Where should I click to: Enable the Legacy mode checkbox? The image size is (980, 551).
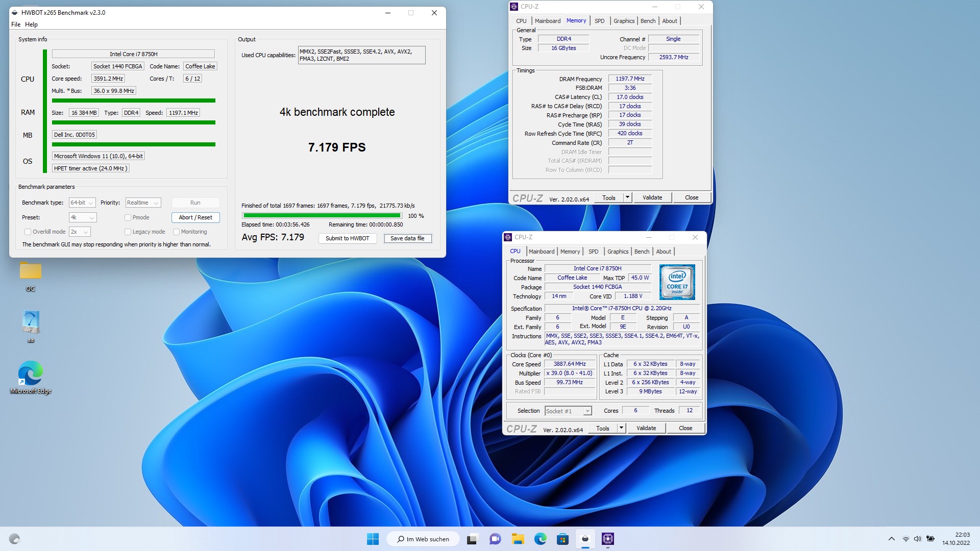click(128, 232)
